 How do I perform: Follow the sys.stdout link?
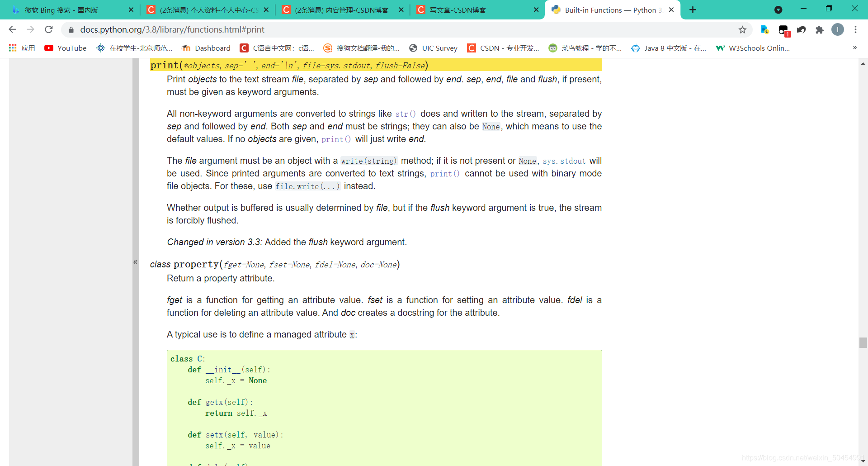point(564,161)
